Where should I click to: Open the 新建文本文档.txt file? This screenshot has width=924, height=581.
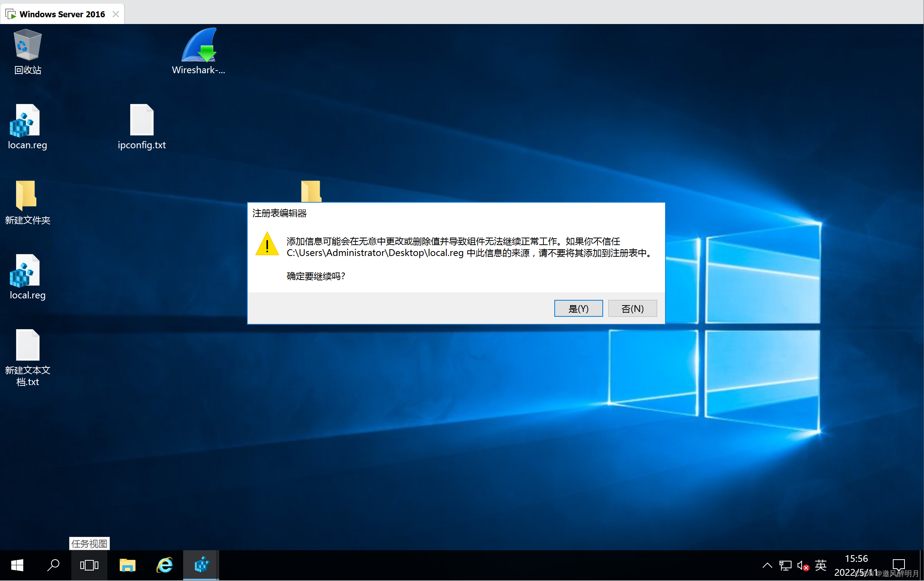[26, 348]
